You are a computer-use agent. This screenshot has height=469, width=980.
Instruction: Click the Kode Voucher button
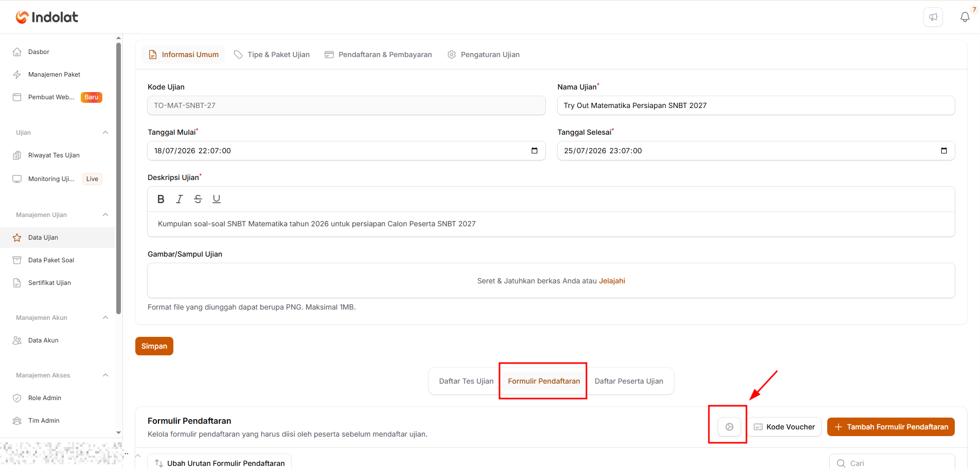tap(785, 427)
